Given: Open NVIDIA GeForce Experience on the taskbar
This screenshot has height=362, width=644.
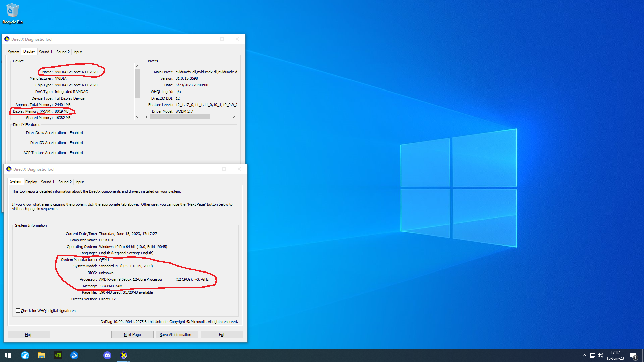Looking at the screenshot, I should coord(58,355).
